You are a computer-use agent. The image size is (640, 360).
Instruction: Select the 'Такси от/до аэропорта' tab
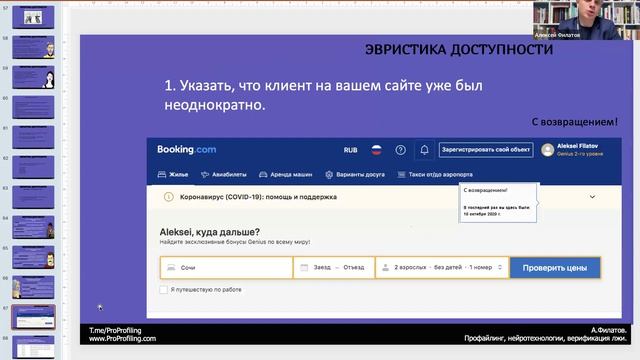(435, 174)
